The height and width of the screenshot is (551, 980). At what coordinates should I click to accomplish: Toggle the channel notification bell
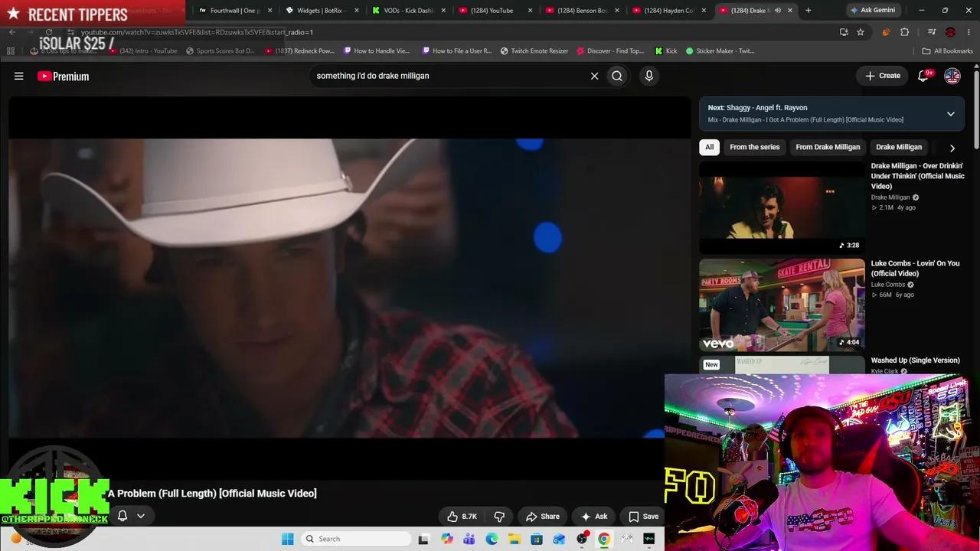122,516
